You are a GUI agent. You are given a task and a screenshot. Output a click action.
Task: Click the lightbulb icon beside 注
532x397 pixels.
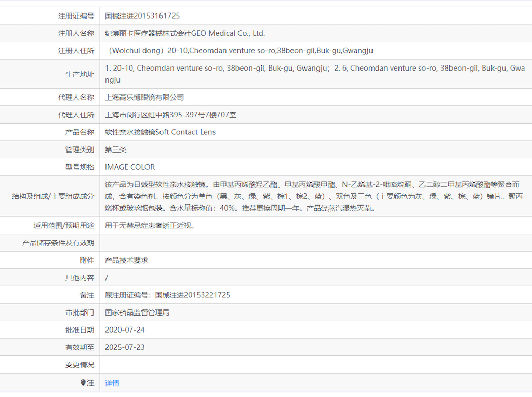point(83,383)
